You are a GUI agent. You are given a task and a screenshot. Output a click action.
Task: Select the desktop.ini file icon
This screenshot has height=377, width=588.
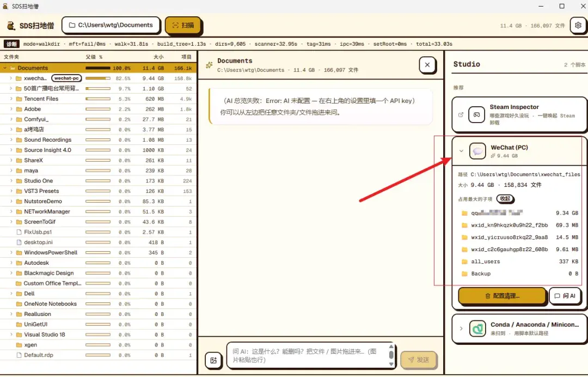19,242
